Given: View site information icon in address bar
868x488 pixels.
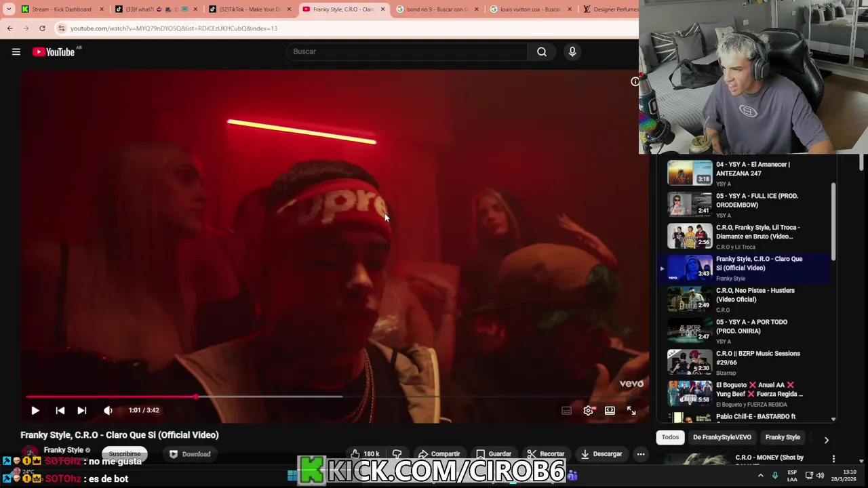Looking at the screenshot, I should [x=62, y=28].
